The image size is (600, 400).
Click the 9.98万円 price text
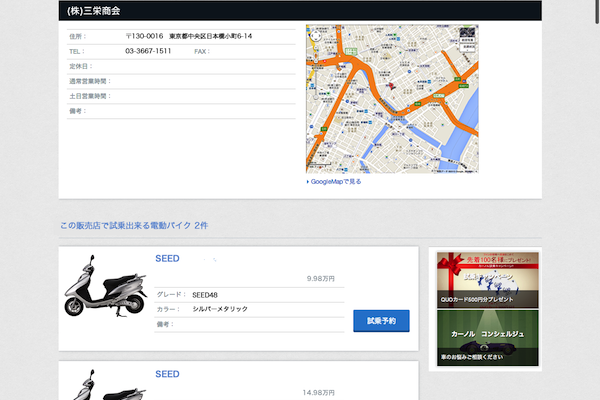tap(320, 279)
